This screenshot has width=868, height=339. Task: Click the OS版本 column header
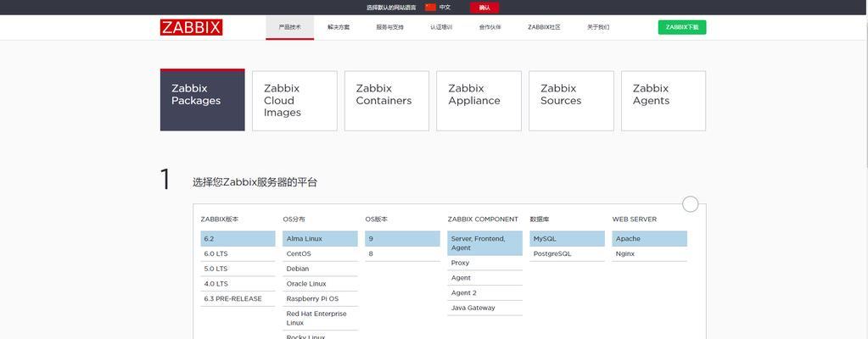coord(377,219)
